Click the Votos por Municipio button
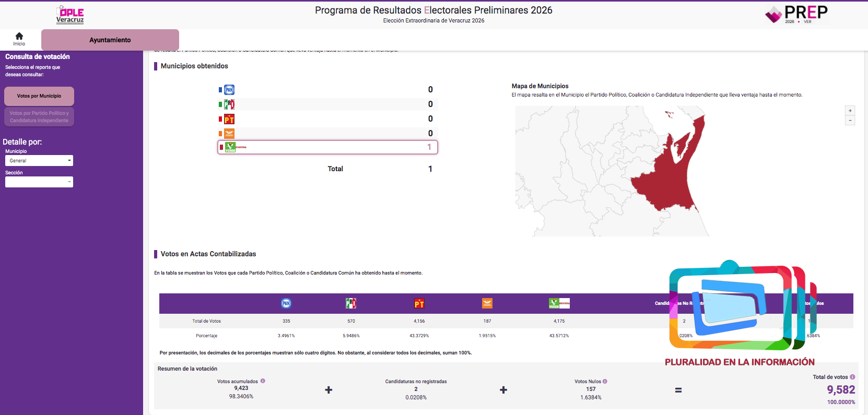Viewport: 868px width, 415px height. 39,96
